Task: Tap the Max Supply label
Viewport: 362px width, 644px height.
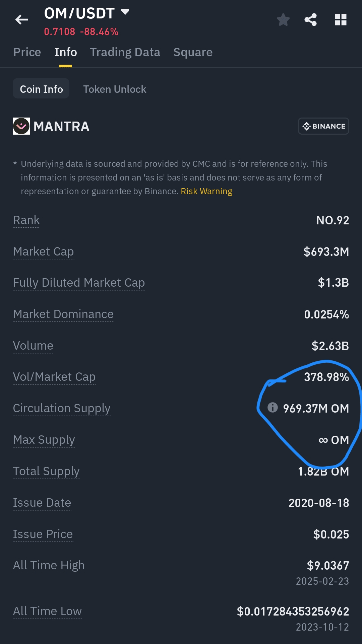Action: point(44,440)
